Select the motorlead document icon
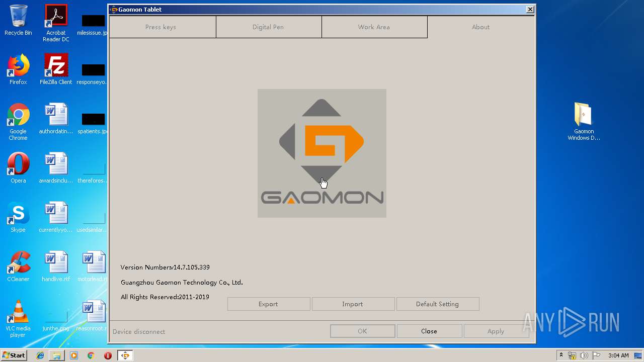Screen dimensions: 644x362 pos(94,266)
